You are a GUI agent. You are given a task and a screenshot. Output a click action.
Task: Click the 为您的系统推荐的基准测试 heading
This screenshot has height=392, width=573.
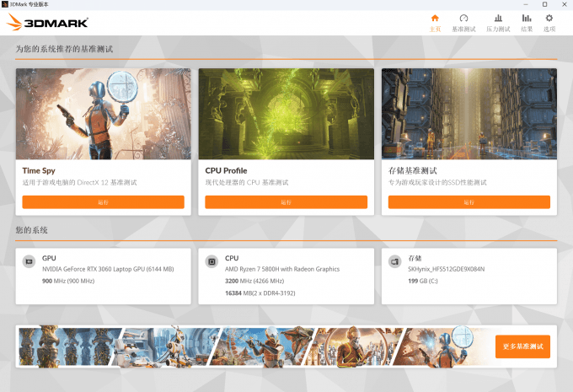[x=64, y=49]
